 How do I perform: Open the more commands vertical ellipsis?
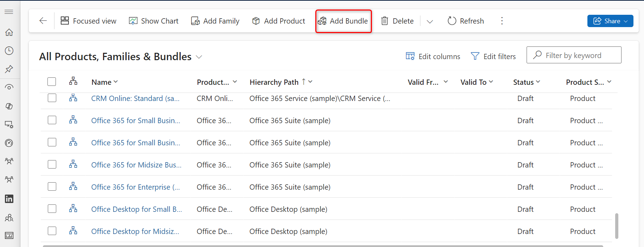pyautogui.click(x=502, y=21)
